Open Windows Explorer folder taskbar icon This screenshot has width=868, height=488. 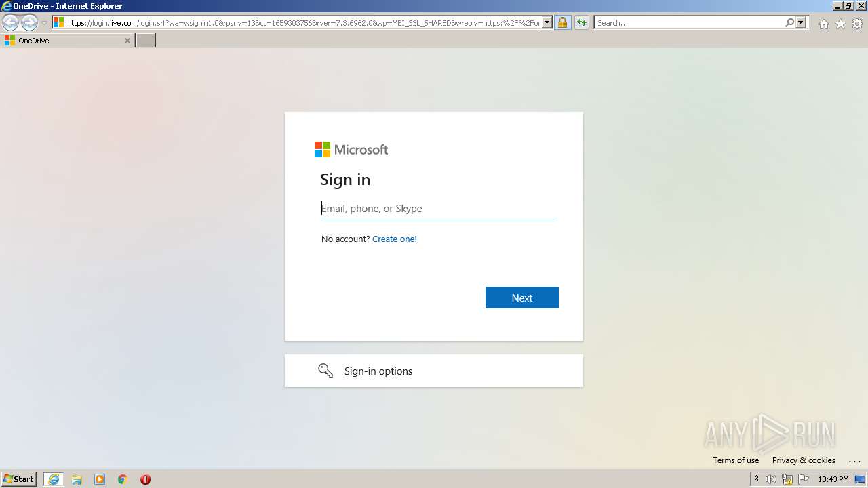(x=77, y=479)
